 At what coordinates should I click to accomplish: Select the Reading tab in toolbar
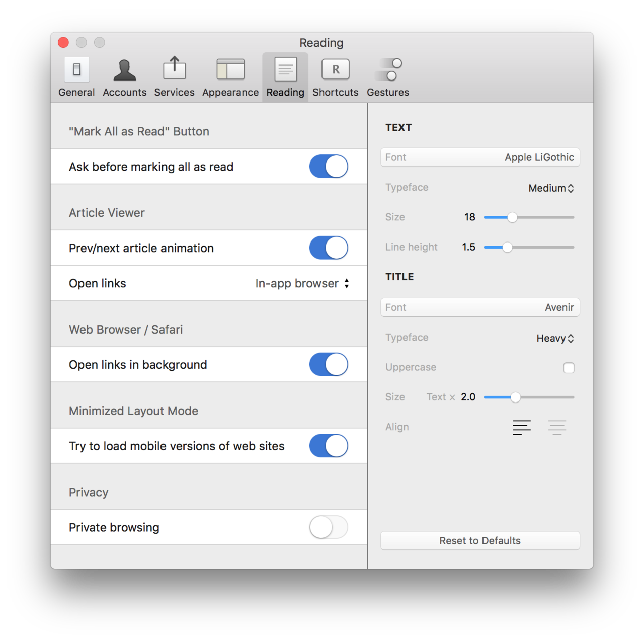285,77
